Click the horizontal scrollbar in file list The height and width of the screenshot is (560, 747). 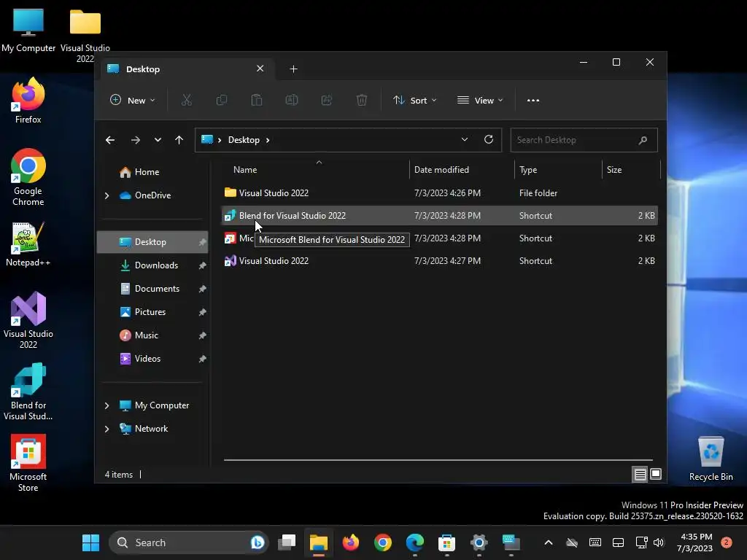point(438,460)
